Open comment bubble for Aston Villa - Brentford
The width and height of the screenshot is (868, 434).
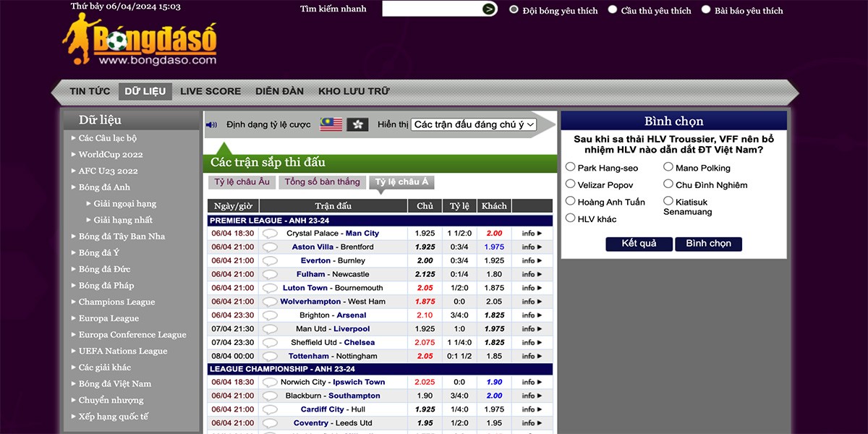(x=270, y=247)
